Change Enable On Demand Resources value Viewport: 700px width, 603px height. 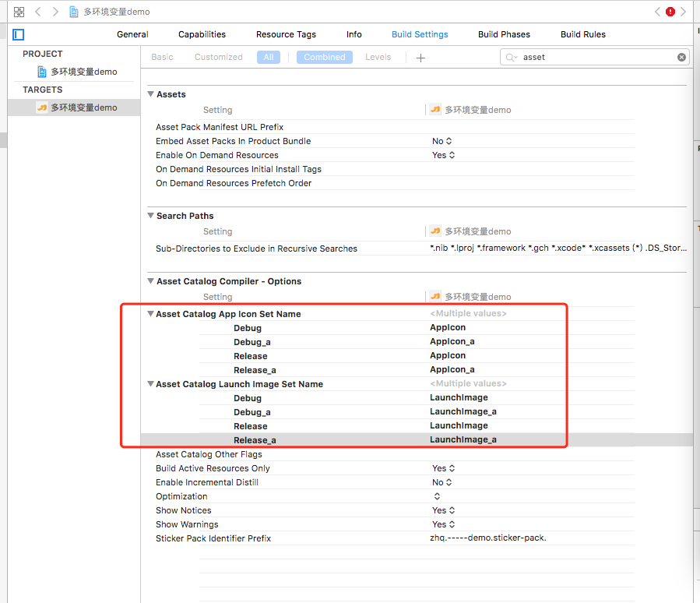(443, 155)
